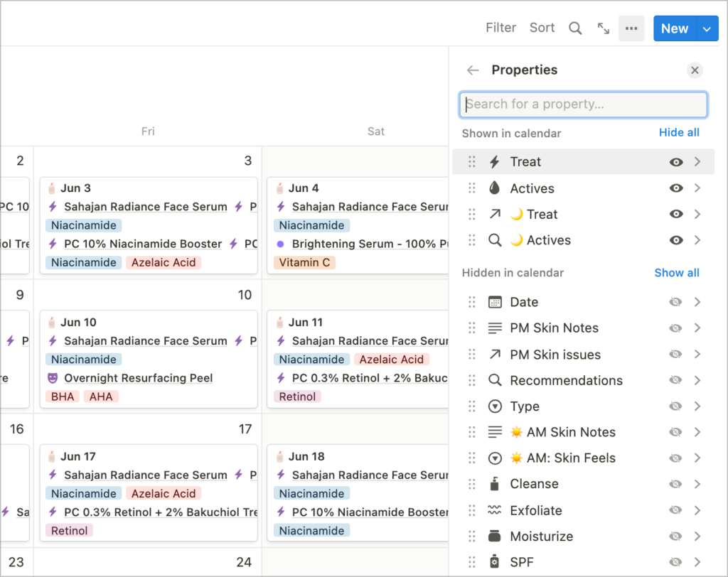Expand the AM: Skin Feels chevron
This screenshot has height=577, width=728.
click(697, 458)
